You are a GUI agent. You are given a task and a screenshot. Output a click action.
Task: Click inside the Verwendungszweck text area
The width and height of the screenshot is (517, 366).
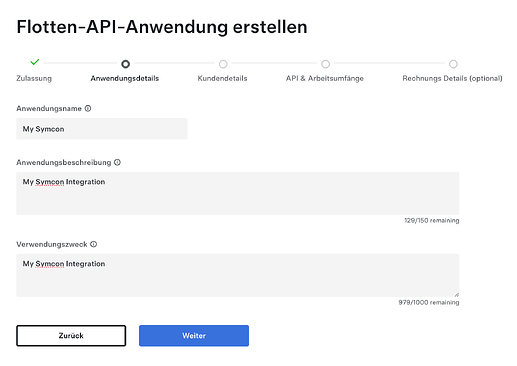coord(238,275)
